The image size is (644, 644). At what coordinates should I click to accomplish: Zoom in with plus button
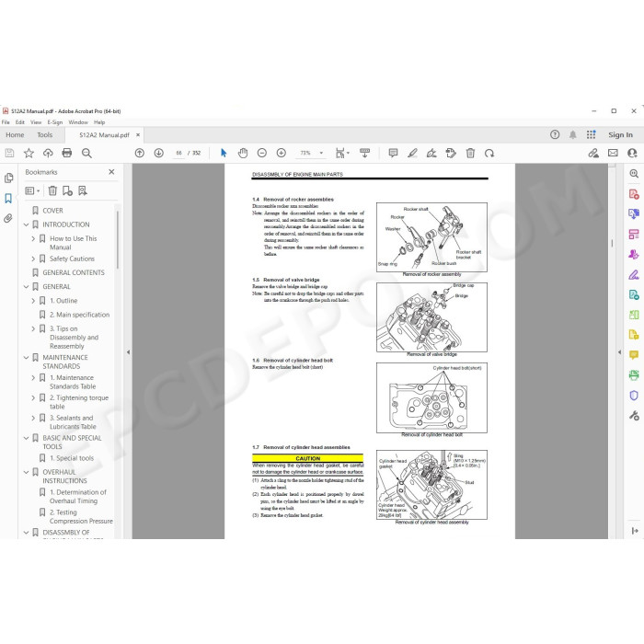282,154
